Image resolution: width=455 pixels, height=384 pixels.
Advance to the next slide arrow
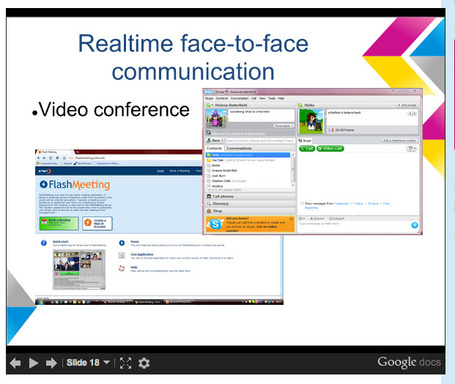click(51, 363)
